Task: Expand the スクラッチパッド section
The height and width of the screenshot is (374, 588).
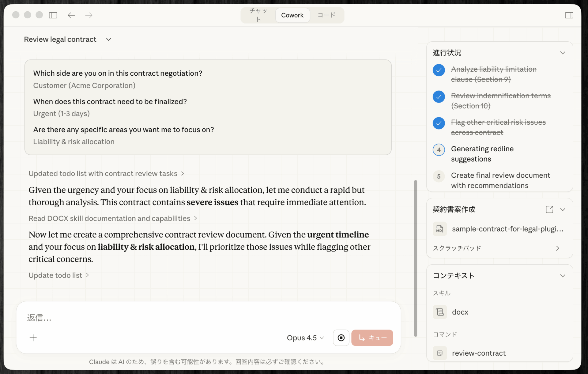Action: point(557,248)
